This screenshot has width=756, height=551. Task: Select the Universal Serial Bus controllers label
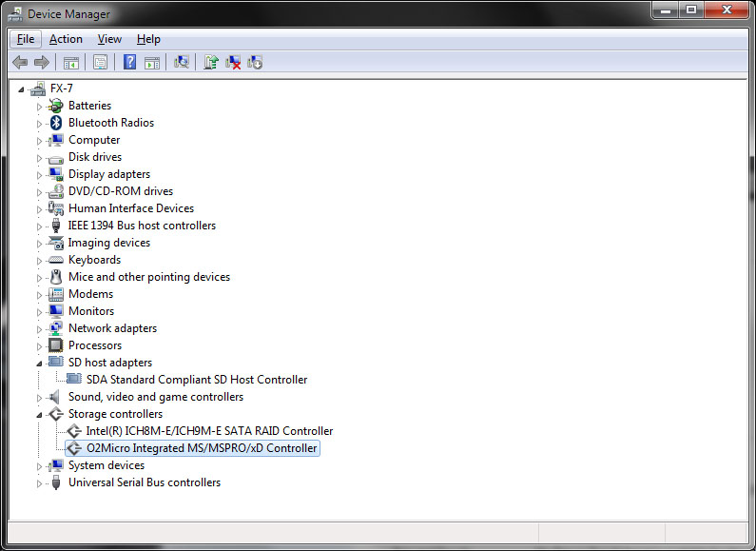click(x=145, y=482)
